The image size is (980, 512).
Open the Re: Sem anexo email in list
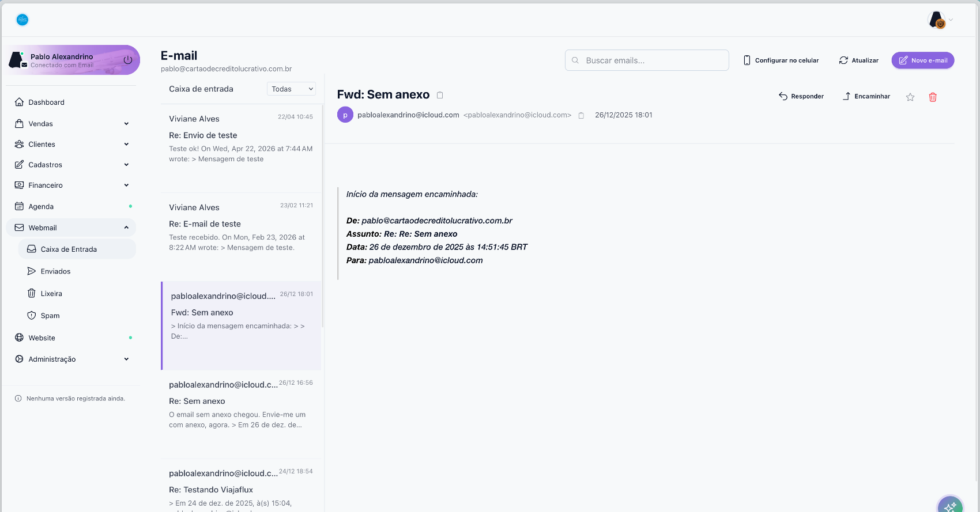click(241, 414)
